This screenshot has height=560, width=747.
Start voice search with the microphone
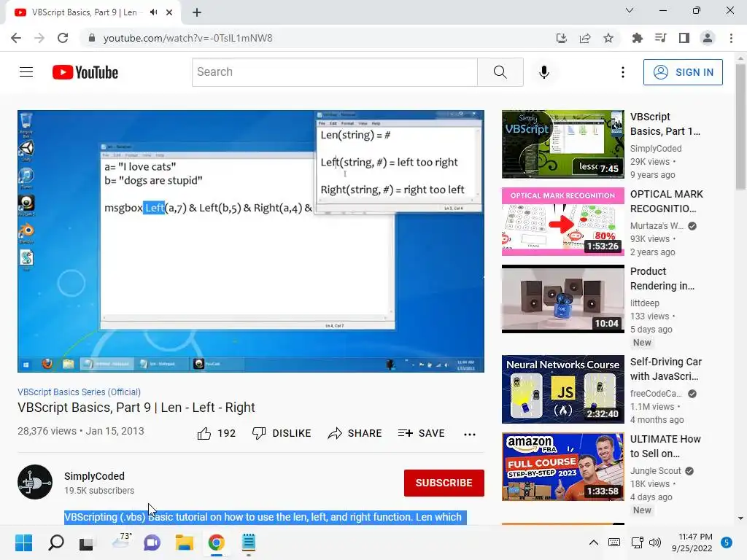click(544, 72)
